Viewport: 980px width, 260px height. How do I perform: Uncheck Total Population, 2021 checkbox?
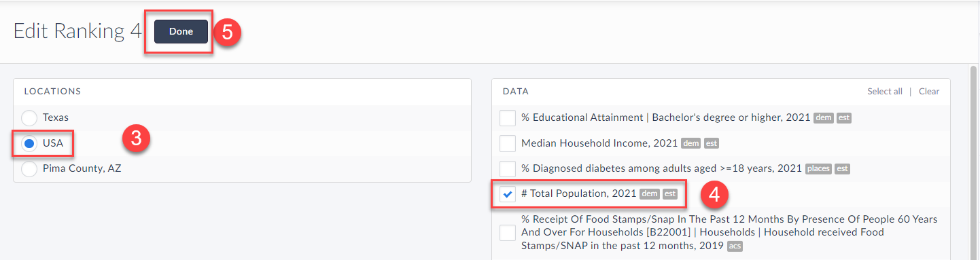pos(508,194)
